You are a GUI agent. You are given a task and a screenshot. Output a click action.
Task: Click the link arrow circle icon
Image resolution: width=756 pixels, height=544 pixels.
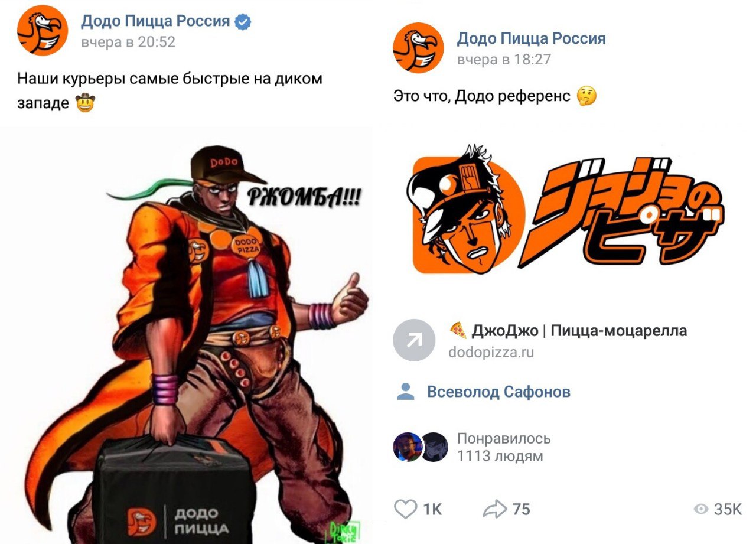coord(414,340)
